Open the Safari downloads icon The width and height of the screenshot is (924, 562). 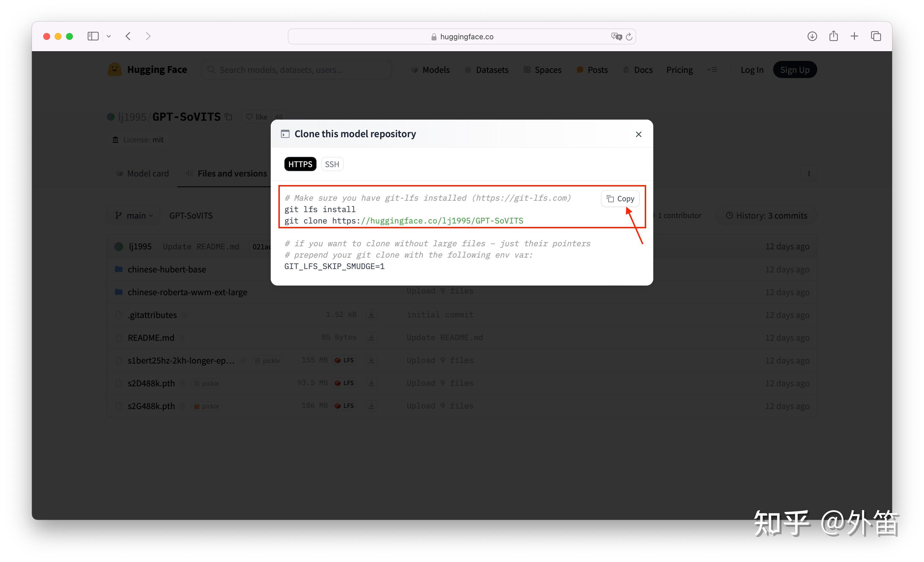[812, 36]
